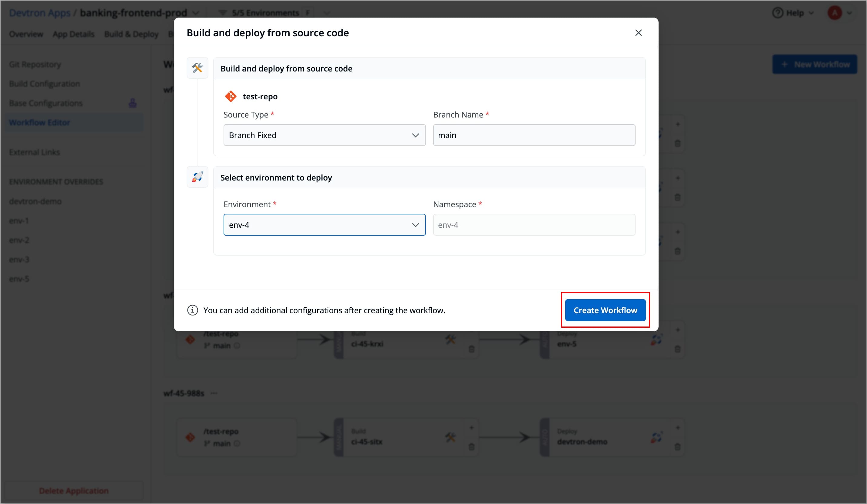Click the plus icon on the devtron-demo deploy node

[678, 428]
